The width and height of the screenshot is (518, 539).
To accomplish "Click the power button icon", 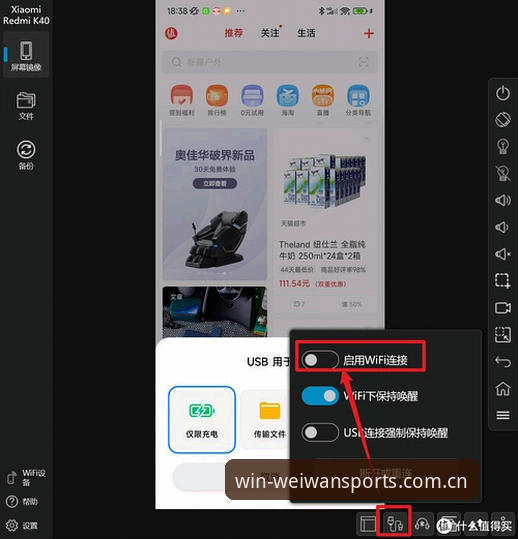I will pos(503,93).
